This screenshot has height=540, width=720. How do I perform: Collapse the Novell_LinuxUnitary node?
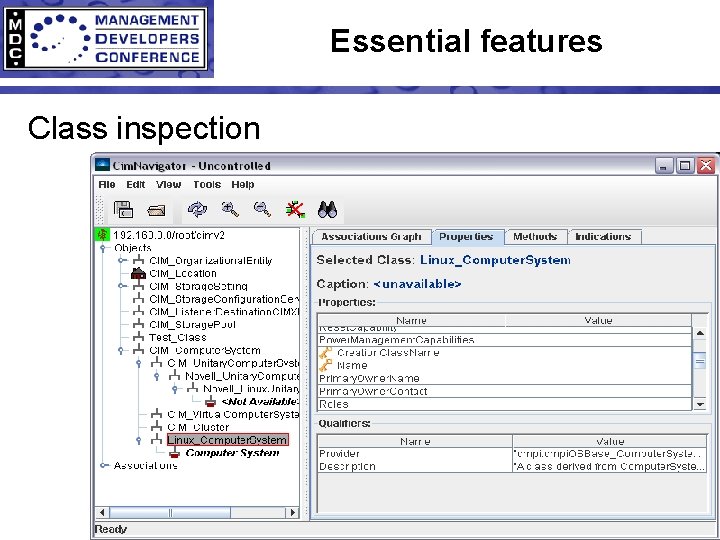[175, 389]
